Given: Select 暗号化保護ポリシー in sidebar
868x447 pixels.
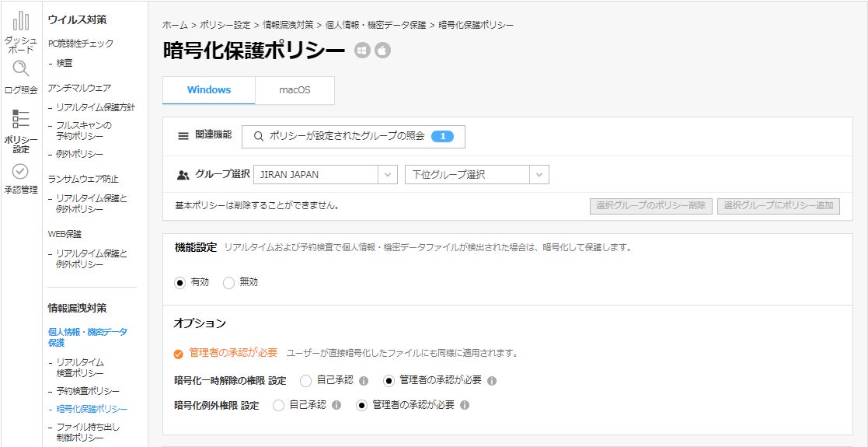Looking at the screenshot, I should [x=92, y=410].
